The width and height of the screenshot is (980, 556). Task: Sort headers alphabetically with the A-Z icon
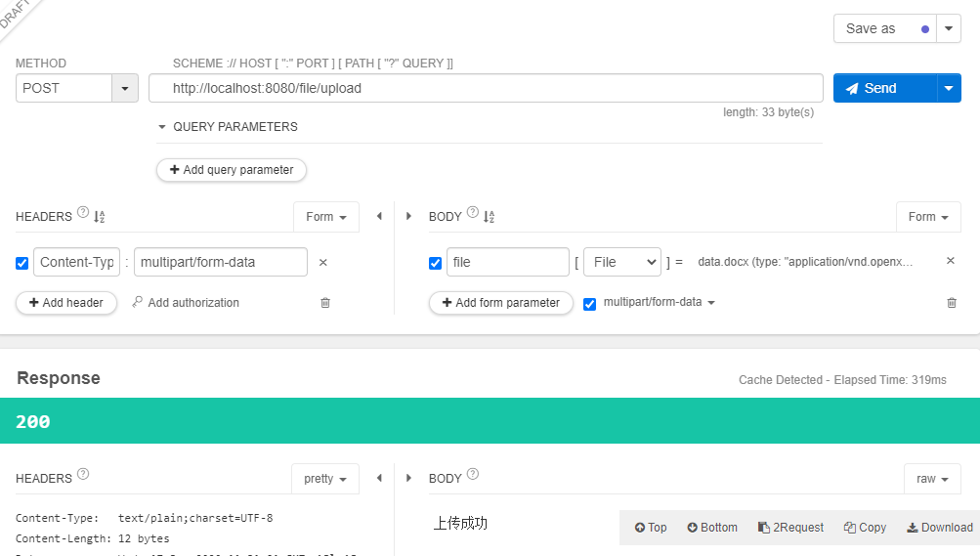[100, 217]
